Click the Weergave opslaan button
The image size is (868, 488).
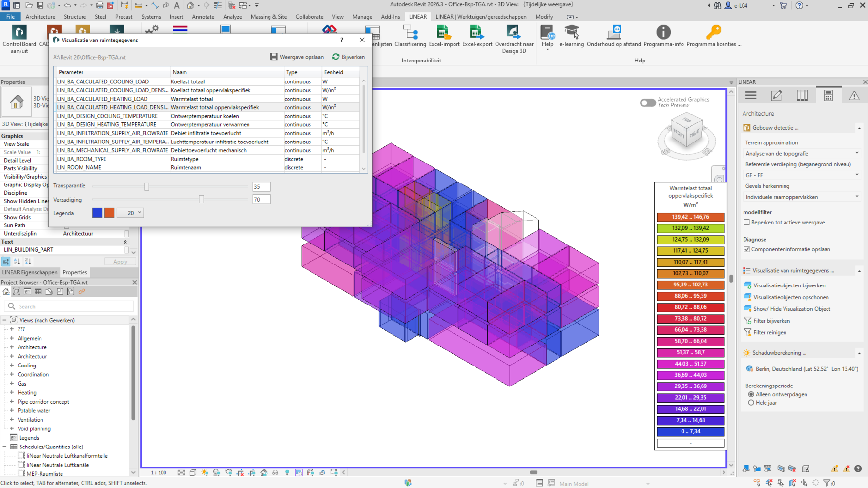(297, 57)
